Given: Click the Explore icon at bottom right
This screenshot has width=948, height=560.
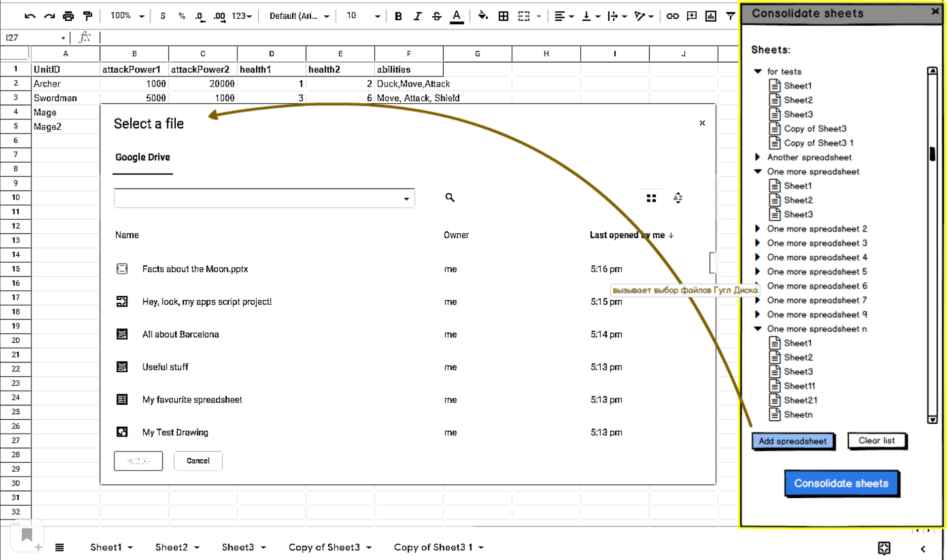Looking at the screenshot, I should coord(884,548).
